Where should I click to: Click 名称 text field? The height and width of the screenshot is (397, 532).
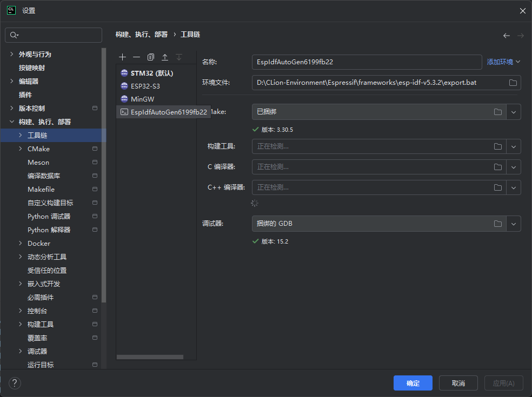pyautogui.click(x=367, y=62)
